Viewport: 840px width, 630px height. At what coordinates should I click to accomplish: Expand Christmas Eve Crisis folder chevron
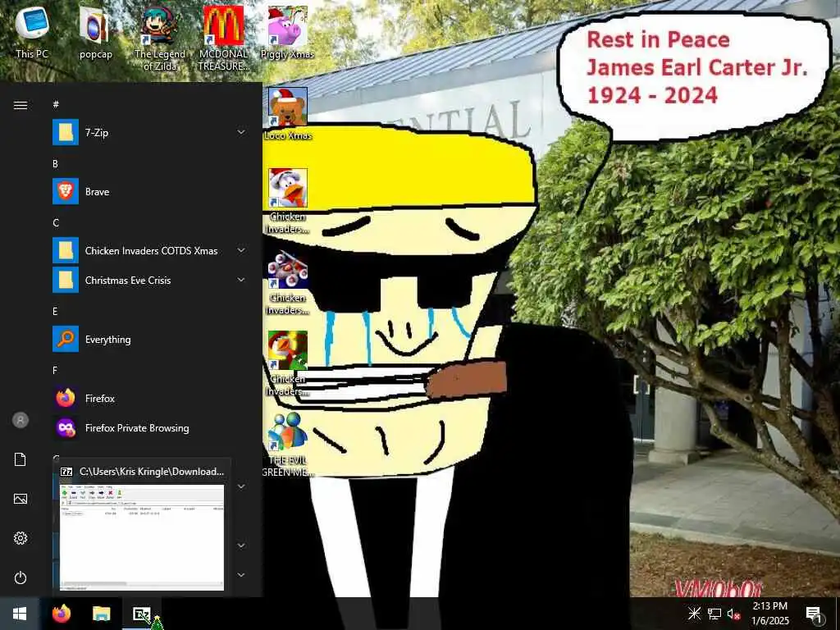241,280
